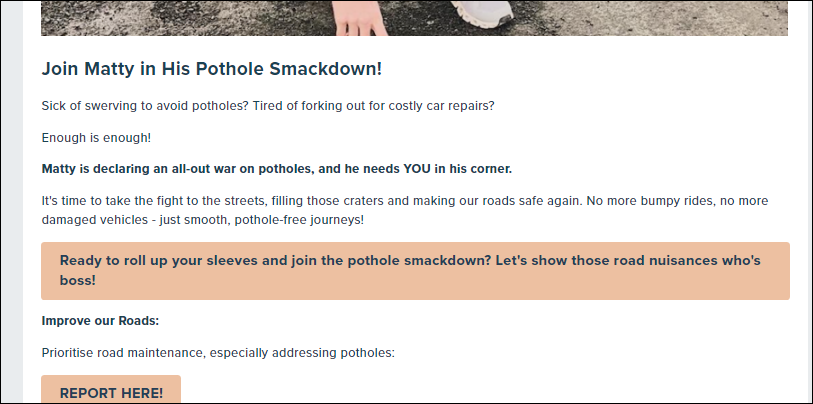Click the REPORT HERE! button
813x404 pixels.
coord(111,389)
